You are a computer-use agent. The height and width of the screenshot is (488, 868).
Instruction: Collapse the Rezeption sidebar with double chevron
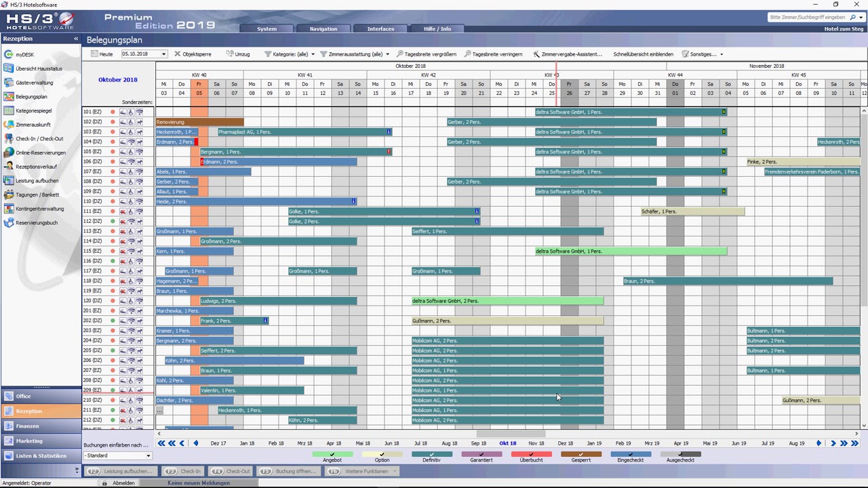click(x=76, y=39)
